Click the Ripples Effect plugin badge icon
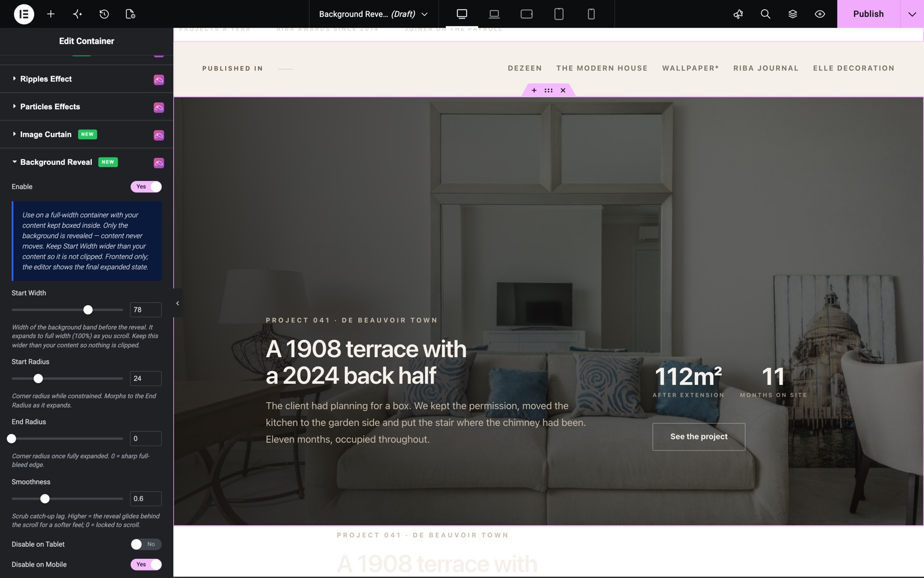This screenshot has width=924, height=578. (x=159, y=80)
